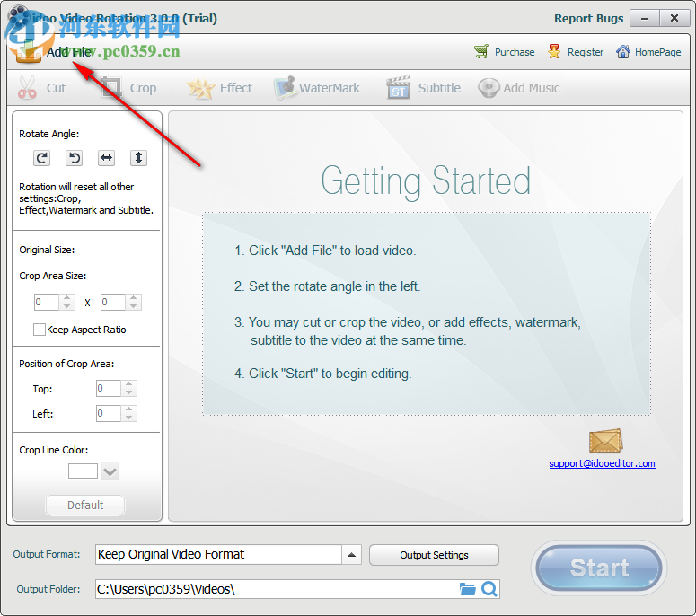The width and height of the screenshot is (696, 616).
Task: Click the Add File icon
Action: [28, 51]
